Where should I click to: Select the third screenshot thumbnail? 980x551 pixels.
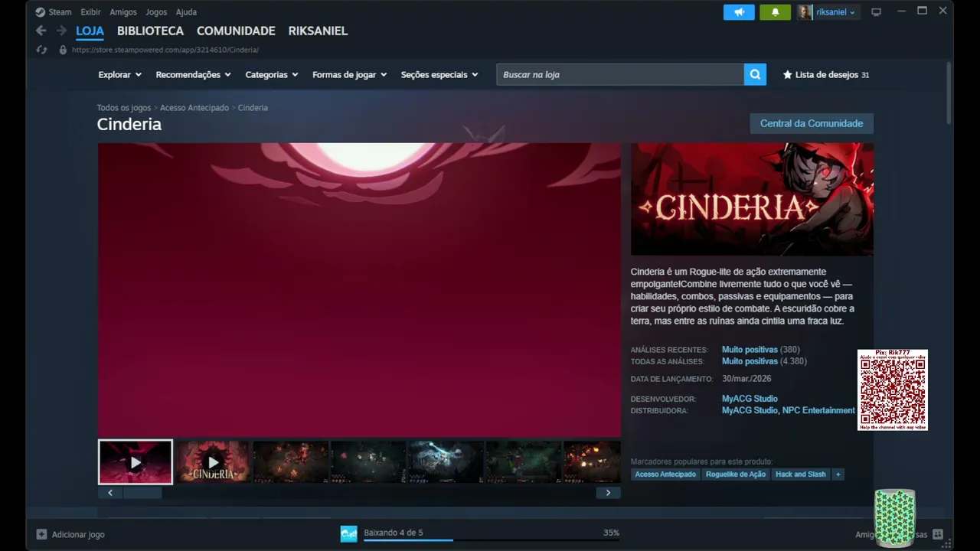coord(291,462)
